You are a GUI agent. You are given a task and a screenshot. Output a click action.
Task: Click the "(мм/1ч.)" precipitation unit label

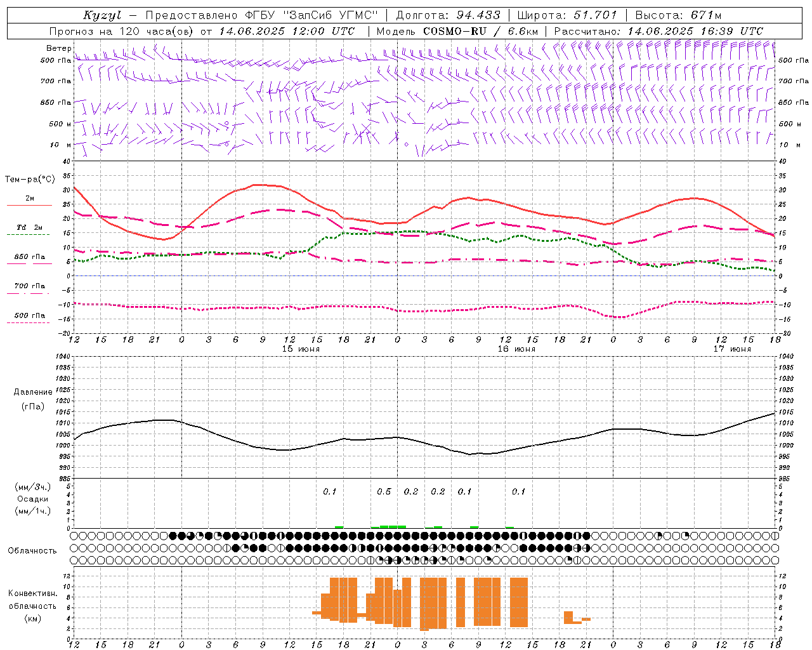coord(33,511)
